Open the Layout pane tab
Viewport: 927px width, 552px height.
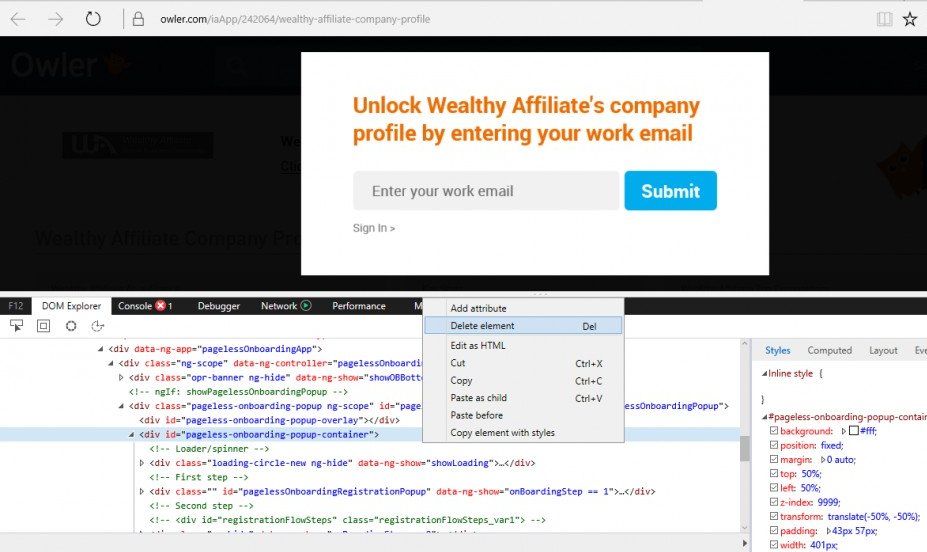(883, 350)
